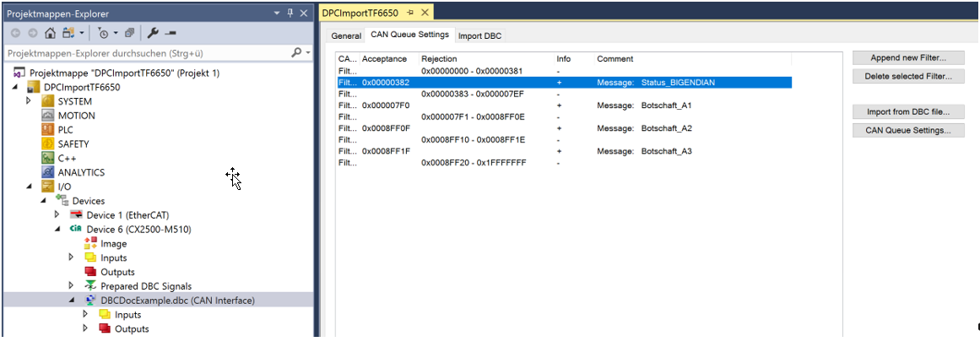Collapse the DPCImportTF6650 project node
This screenshot has width=980, height=347.
click(x=15, y=87)
